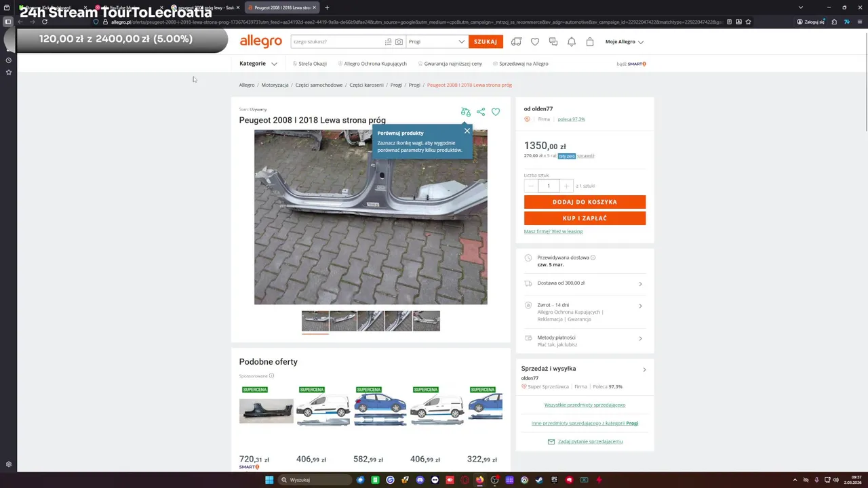
Task: Click KUP I ZAPŁAĆ button
Action: [585, 218]
